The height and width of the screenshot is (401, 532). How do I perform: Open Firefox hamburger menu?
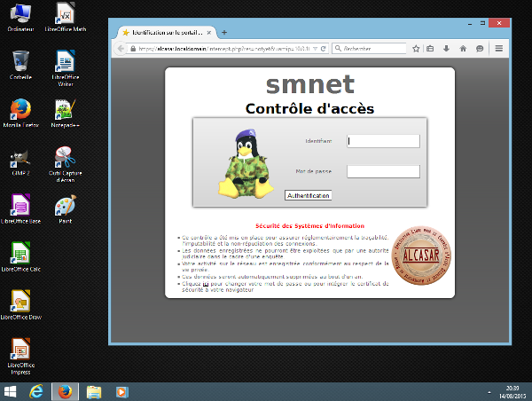(498, 49)
